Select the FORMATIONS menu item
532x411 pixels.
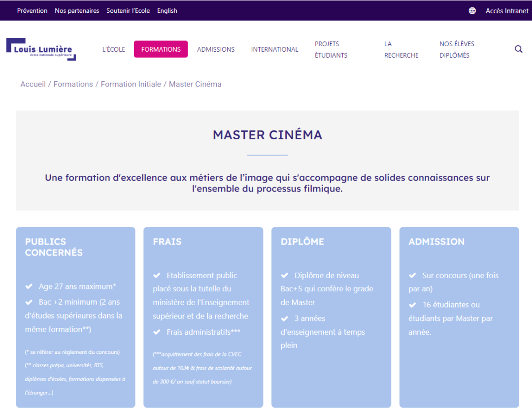(161, 49)
